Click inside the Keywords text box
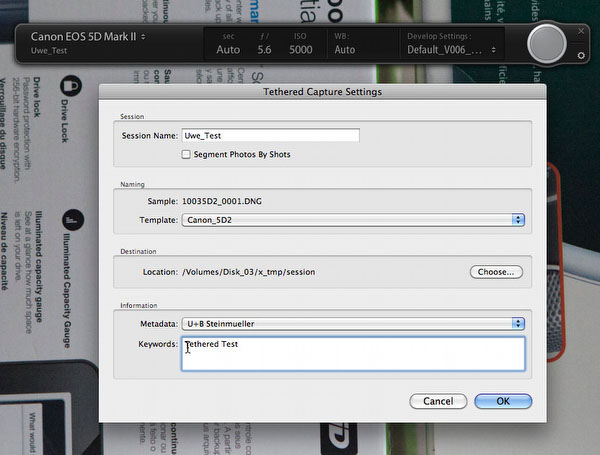This screenshot has height=455, width=600. click(x=353, y=353)
